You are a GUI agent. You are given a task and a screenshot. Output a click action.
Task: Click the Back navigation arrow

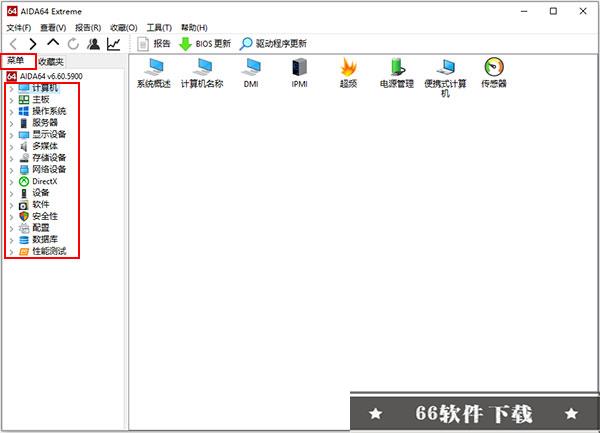(13, 44)
